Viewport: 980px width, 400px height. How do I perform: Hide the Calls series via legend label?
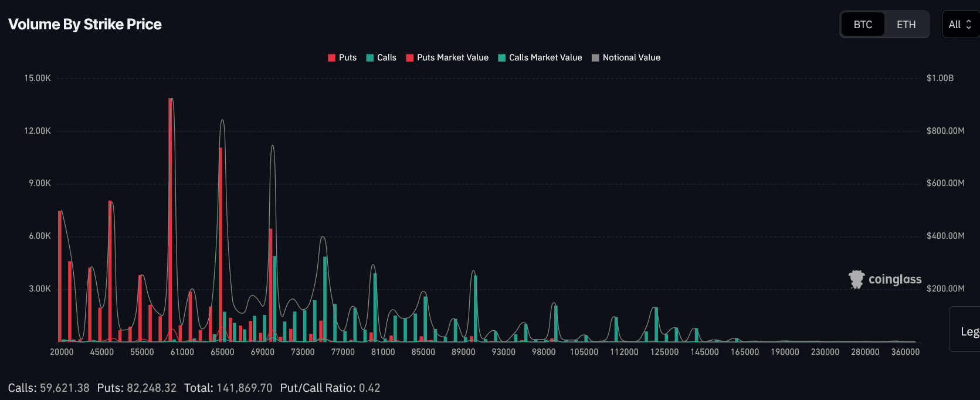click(x=386, y=57)
